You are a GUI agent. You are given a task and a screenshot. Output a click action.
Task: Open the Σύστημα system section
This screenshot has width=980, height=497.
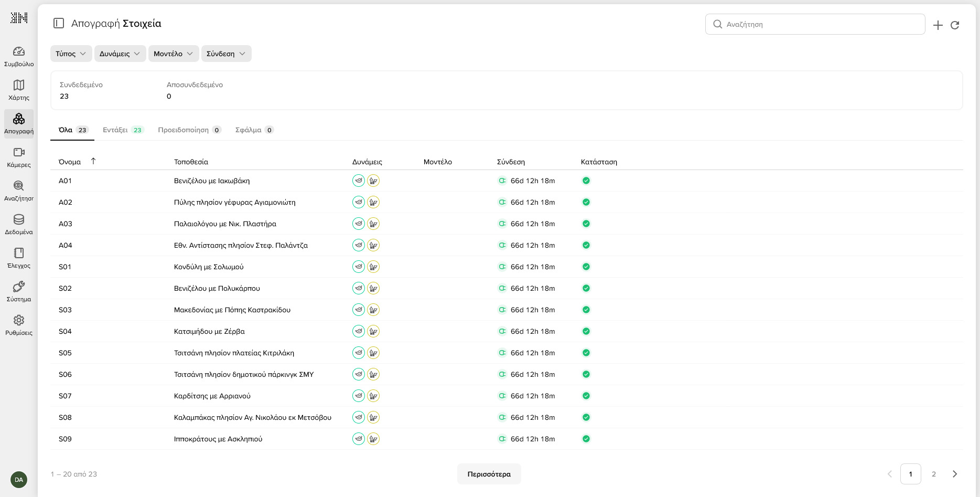(x=19, y=292)
